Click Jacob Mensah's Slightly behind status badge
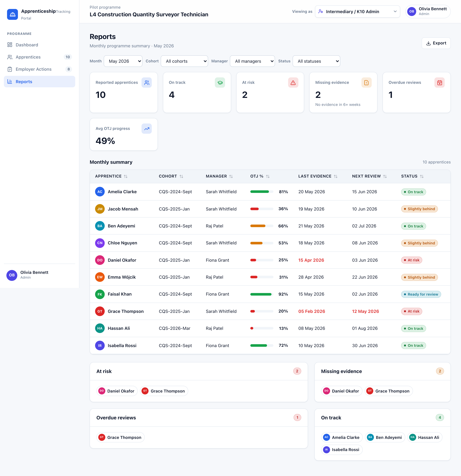This screenshot has height=476, width=461. coord(419,209)
